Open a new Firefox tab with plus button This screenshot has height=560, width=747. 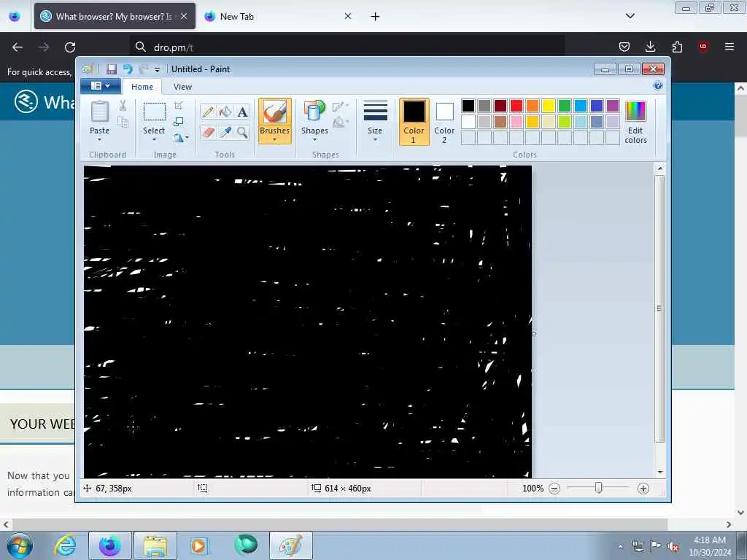click(x=375, y=17)
